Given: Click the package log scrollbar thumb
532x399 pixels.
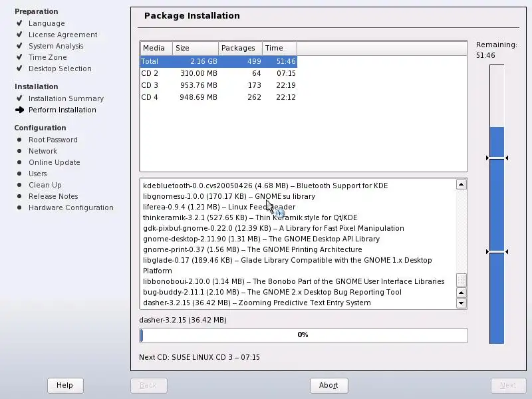Looking at the screenshot, I should [x=461, y=280].
